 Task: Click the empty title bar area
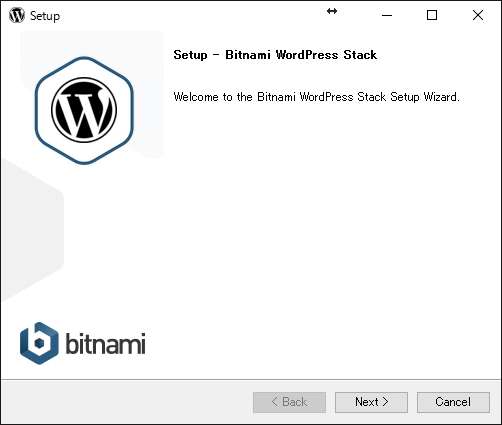(193, 15)
